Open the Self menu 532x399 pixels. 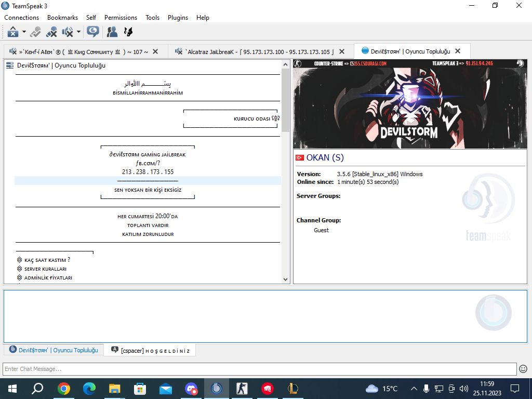[91, 18]
